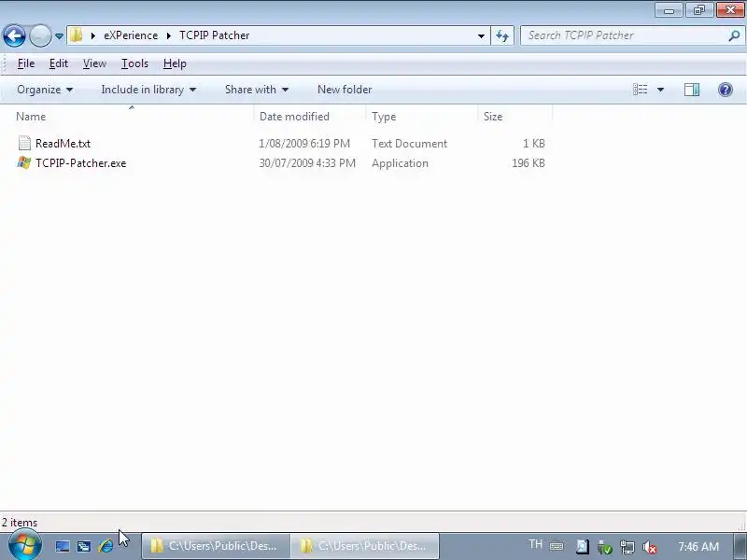
Task: Click the 2 items status bar text
Action: pyautogui.click(x=20, y=523)
